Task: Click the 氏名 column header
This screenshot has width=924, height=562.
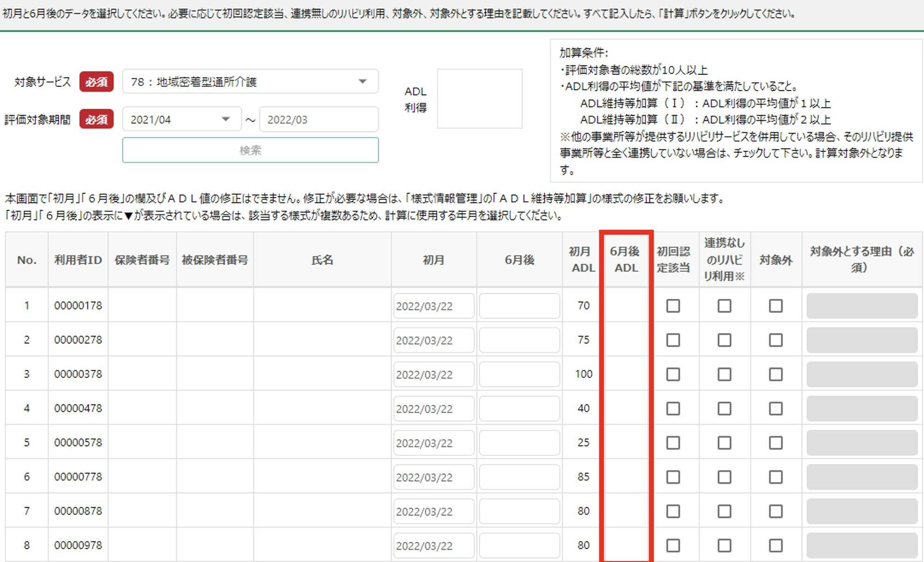Action: click(x=322, y=260)
